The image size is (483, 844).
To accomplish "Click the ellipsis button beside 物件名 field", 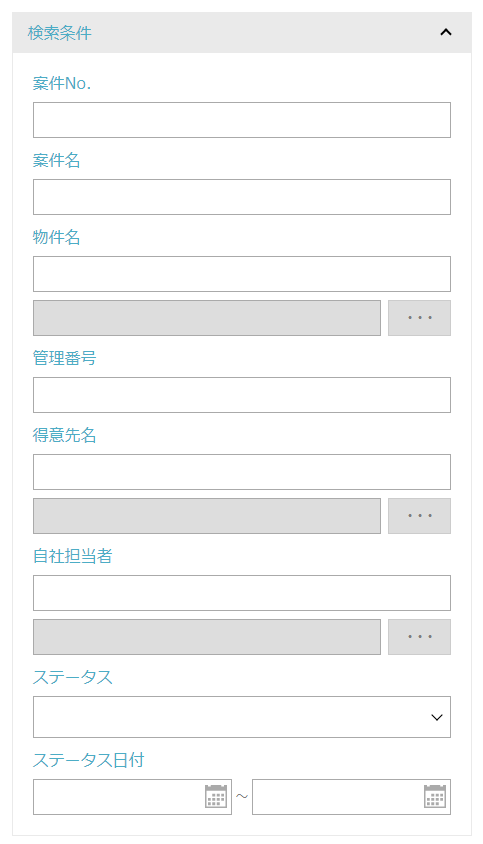I will pos(419,318).
